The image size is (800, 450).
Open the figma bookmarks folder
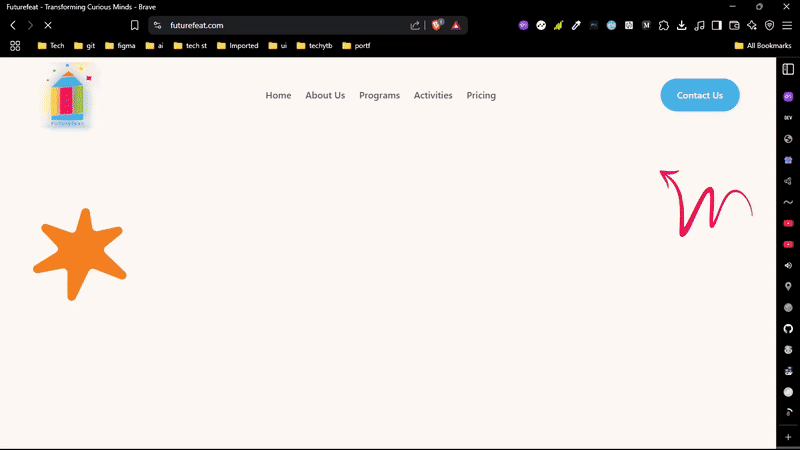tap(119, 45)
